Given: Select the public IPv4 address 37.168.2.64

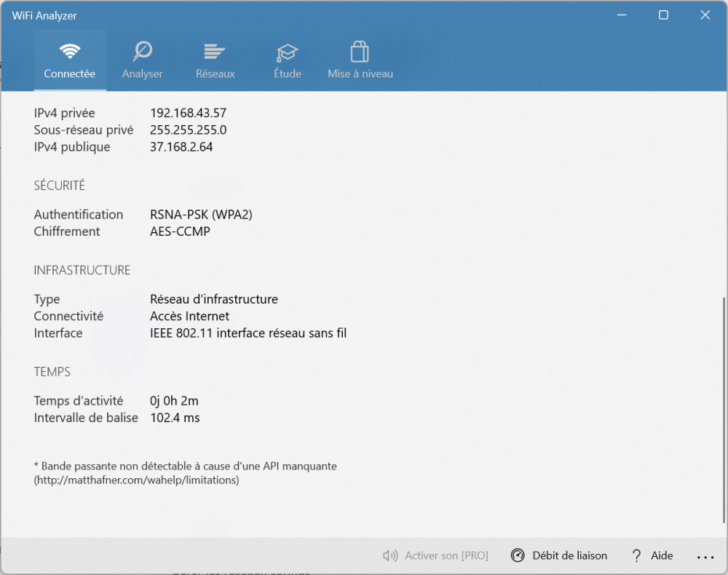Looking at the screenshot, I should click(181, 147).
